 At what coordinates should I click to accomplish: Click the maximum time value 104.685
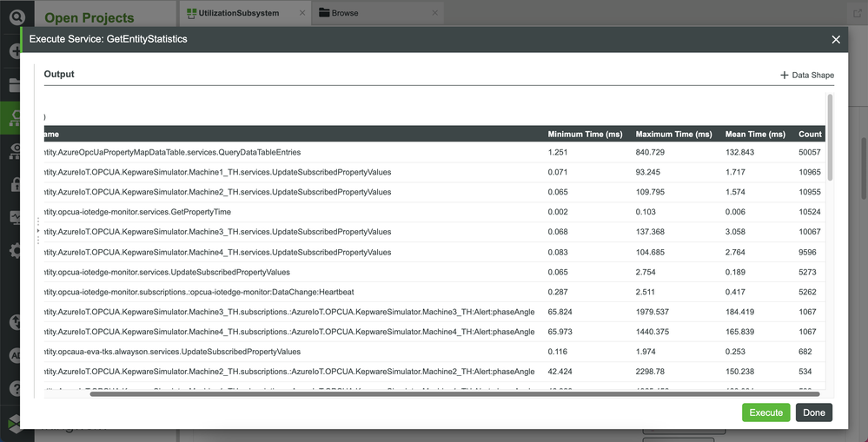coord(650,252)
